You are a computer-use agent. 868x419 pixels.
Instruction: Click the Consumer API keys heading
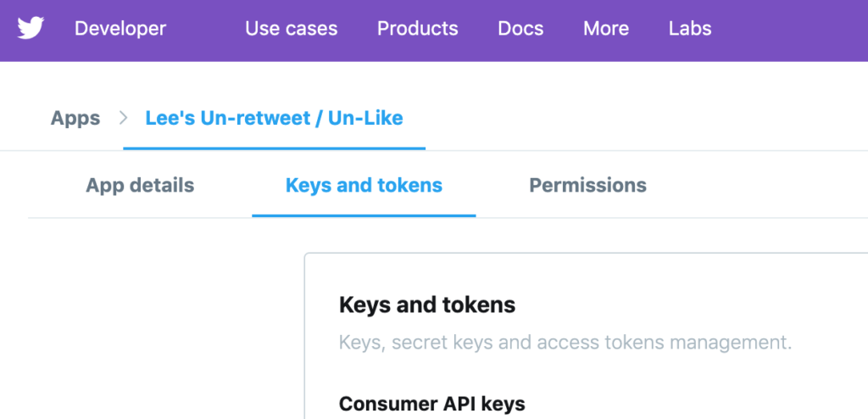click(431, 404)
